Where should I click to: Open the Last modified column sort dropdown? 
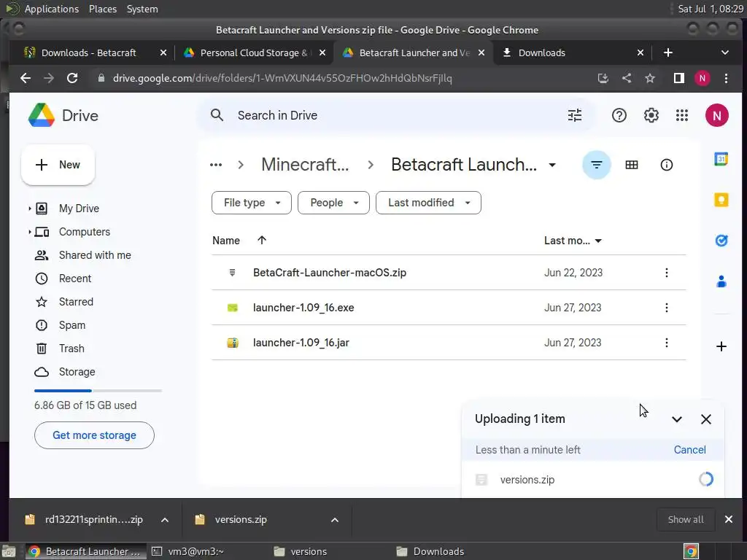[598, 241]
